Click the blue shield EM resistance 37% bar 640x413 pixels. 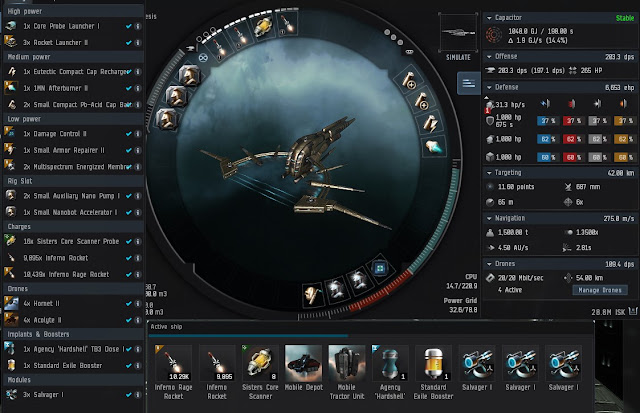(x=548, y=121)
